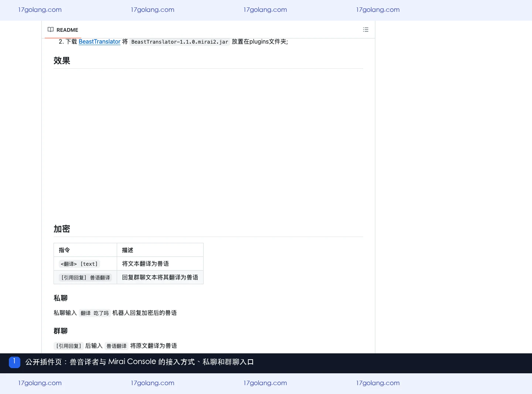Click the 效果 heading
Image resolution: width=532 pixels, height=394 pixels.
(62, 61)
